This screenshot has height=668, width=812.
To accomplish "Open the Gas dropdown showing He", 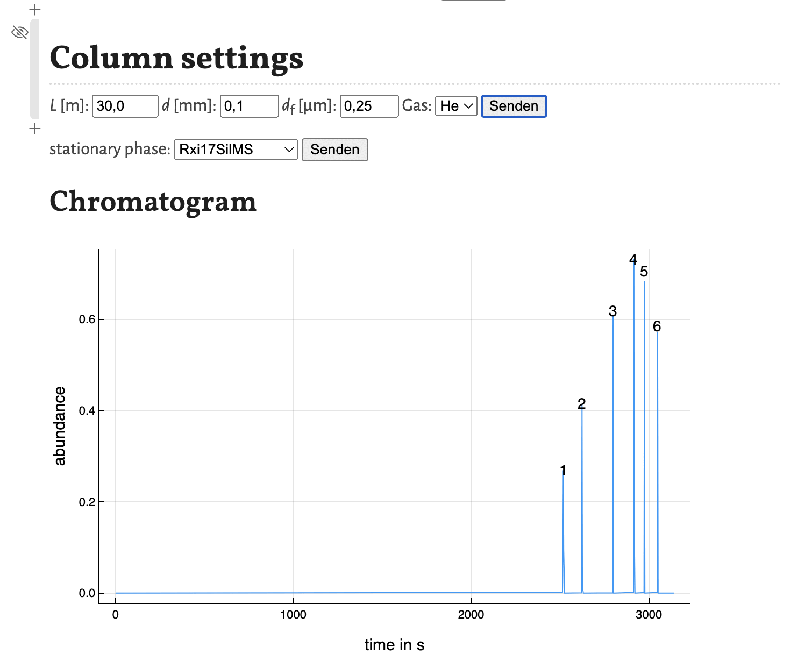I will [456, 106].
